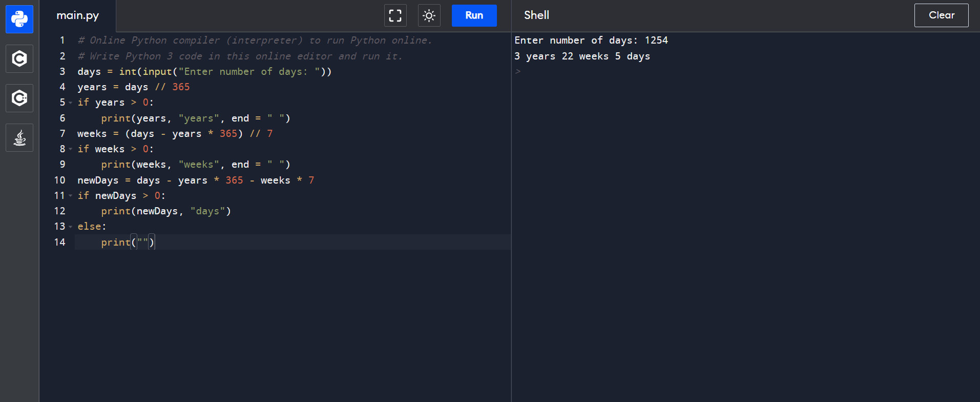Switch to the C++ compiler icon
Screen dimensions: 980x402
pyautogui.click(x=19, y=98)
